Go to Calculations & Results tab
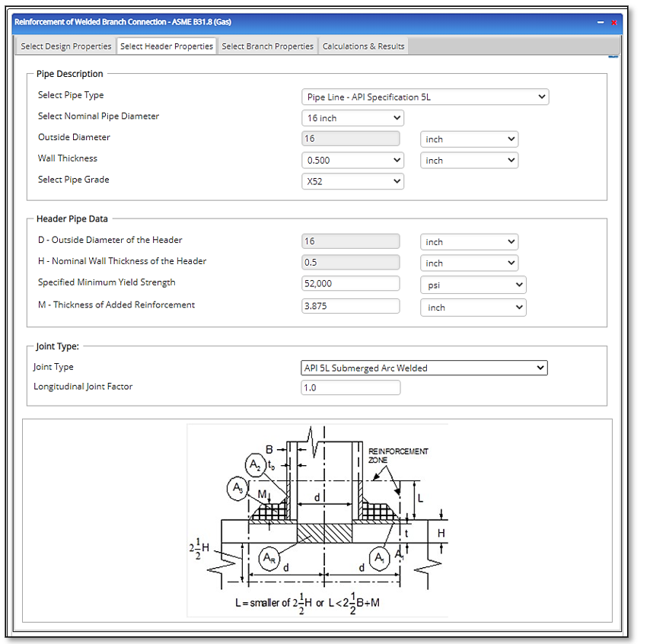Image resolution: width=650 pixels, height=644 pixels. pos(363,46)
